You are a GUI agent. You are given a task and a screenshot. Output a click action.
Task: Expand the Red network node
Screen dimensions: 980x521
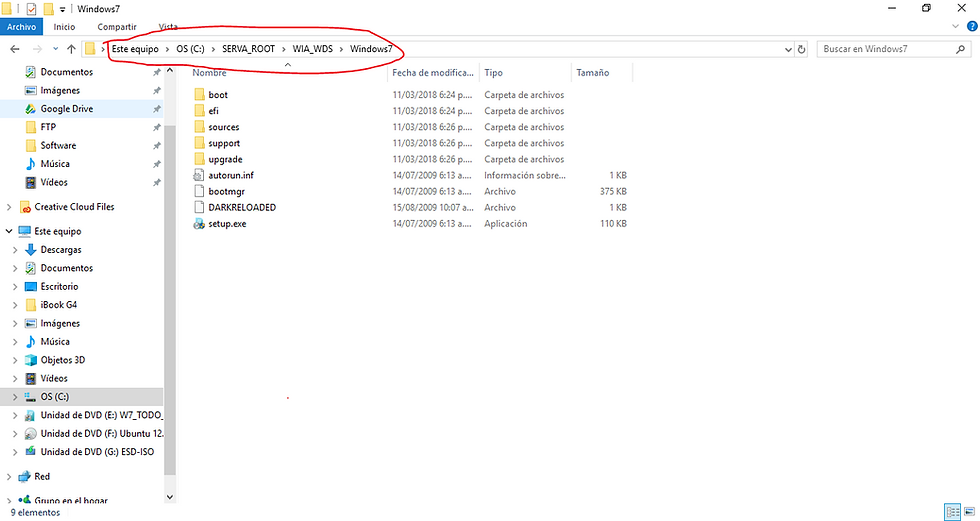(x=9, y=477)
